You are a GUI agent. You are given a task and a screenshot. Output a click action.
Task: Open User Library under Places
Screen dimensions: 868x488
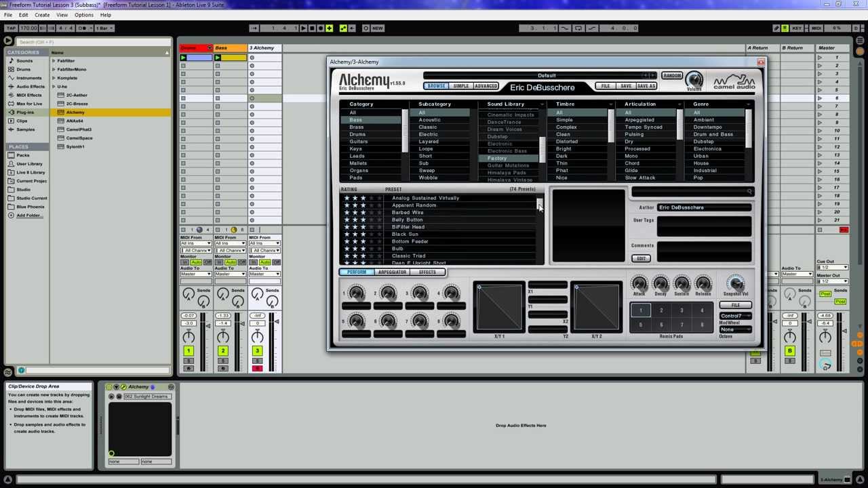pos(29,164)
